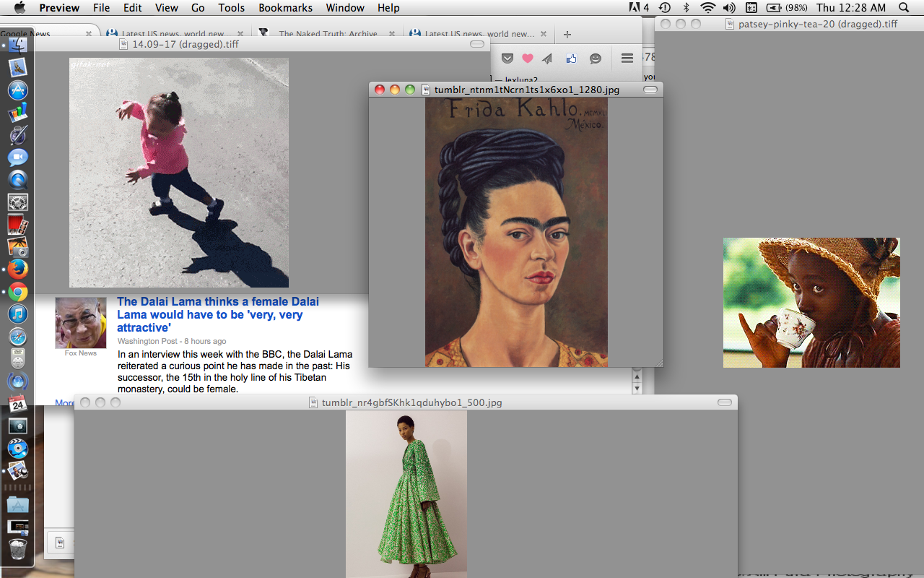Save page to Pocket in Firefox toolbar

tap(507, 59)
